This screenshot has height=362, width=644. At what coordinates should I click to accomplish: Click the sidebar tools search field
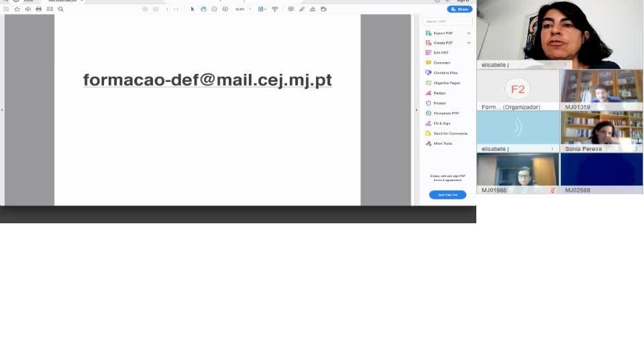tap(447, 21)
